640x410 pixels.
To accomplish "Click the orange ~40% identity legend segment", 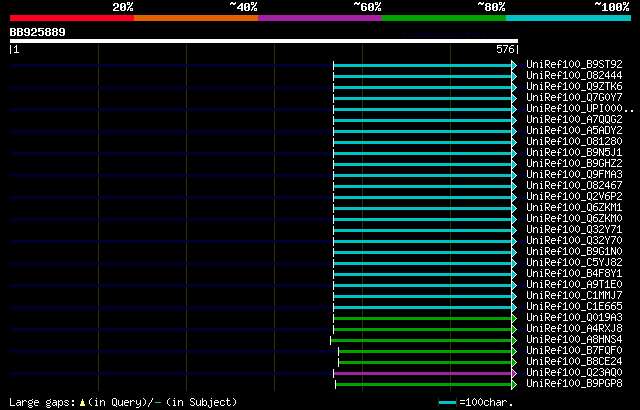I will [x=196, y=18].
